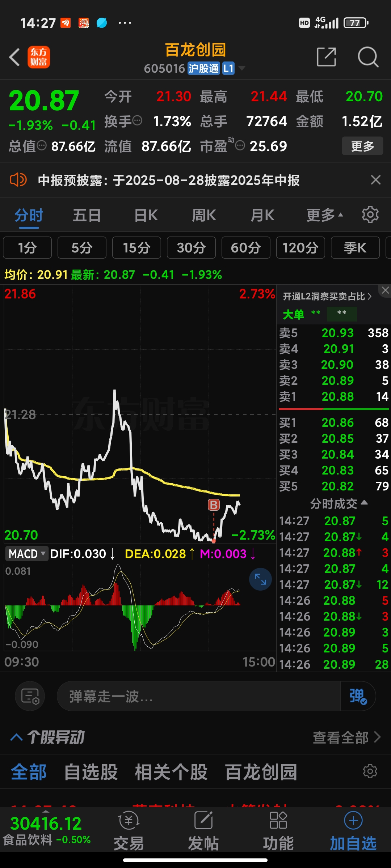Viewport: 391px width, 868px height.
Task: Select the 相关个股 filter tab
Action: click(171, 772)
